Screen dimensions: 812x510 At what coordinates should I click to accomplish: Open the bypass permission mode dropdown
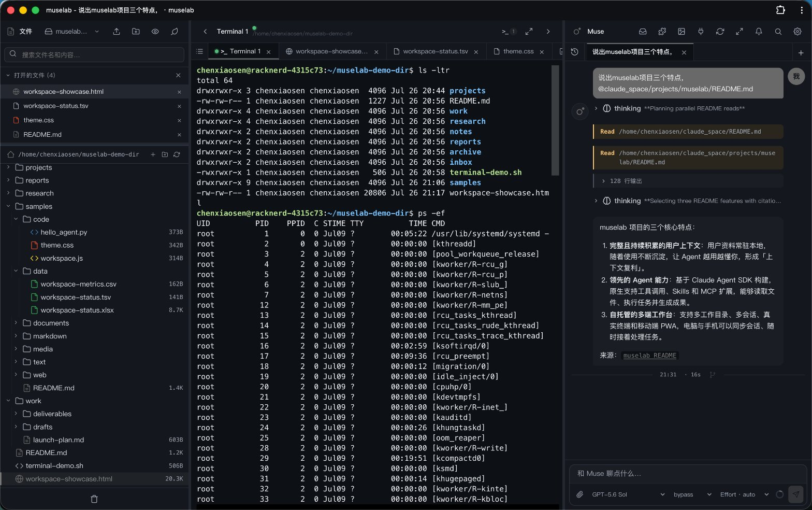[692, 494]
